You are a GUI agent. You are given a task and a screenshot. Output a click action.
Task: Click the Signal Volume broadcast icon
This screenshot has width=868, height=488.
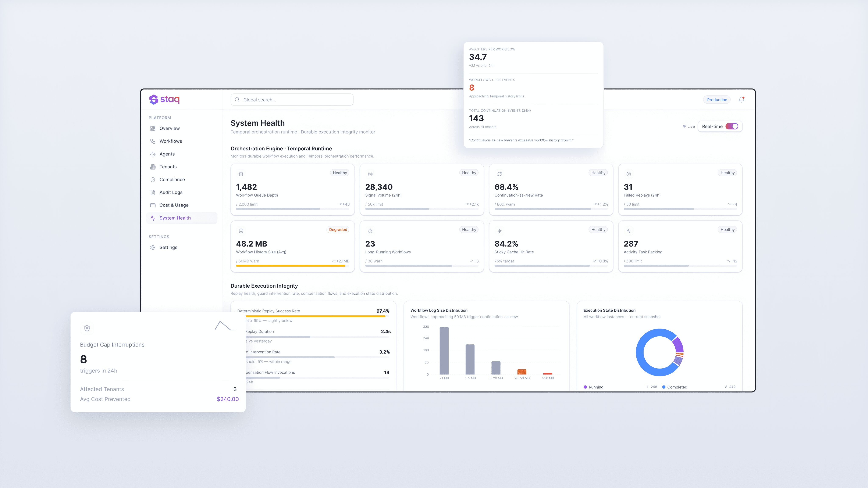[370, 174]
